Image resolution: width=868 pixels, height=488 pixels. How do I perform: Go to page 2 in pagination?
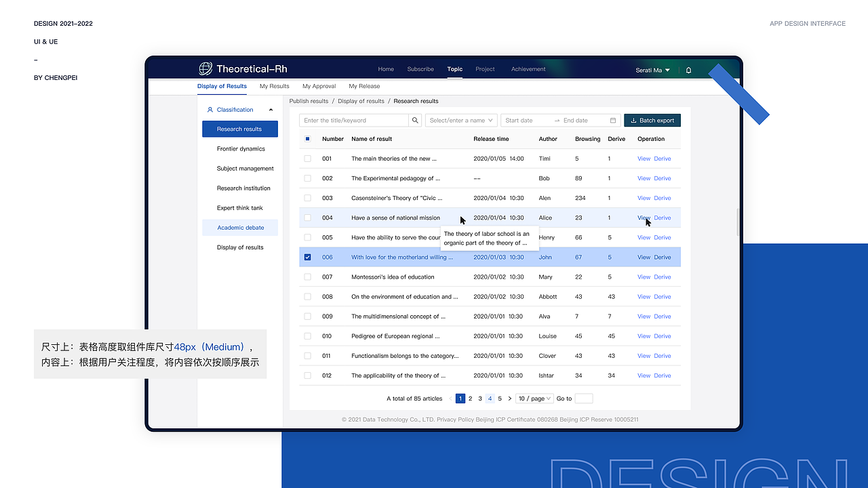(x=470, y=399)
